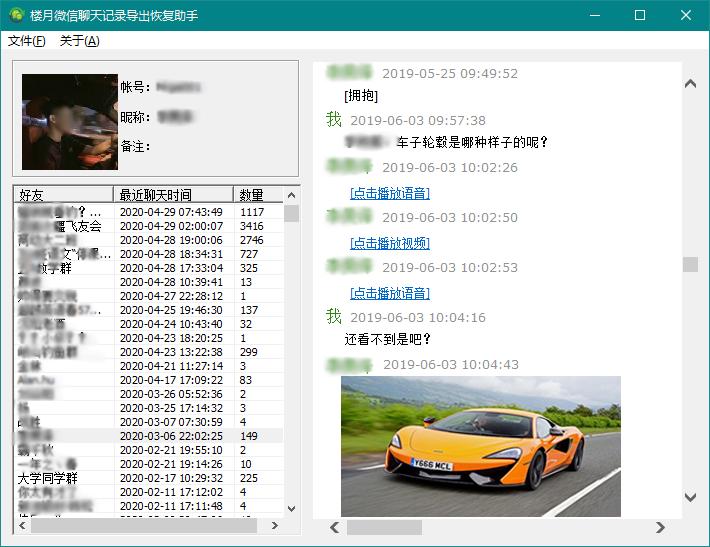
Task: Sort by the 数量 column header
Action: coord(258,195)
